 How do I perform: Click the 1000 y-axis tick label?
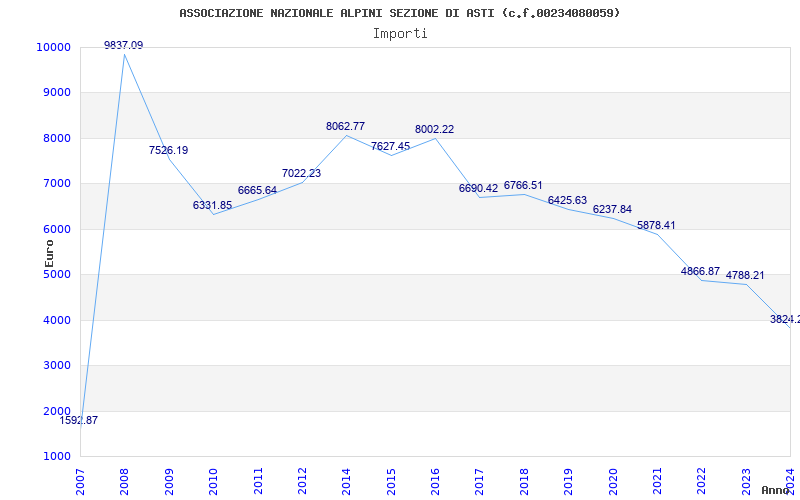click(57, 457)
